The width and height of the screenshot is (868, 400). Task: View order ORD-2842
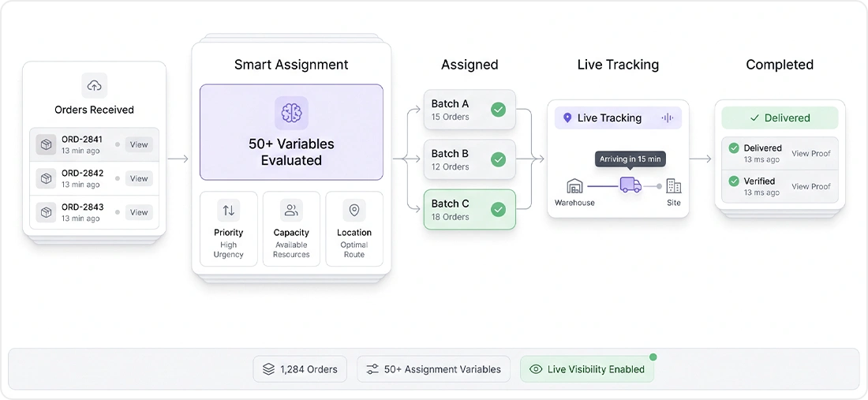(x=139, y=178)
